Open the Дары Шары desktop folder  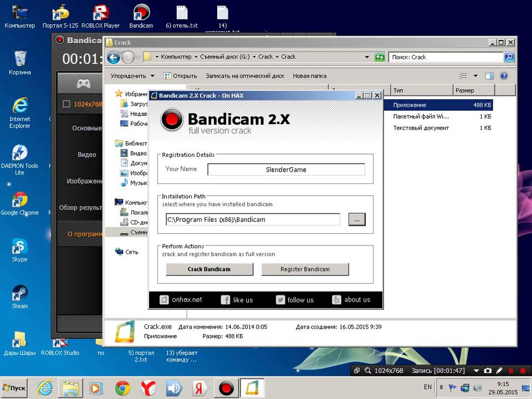point(20,344)
